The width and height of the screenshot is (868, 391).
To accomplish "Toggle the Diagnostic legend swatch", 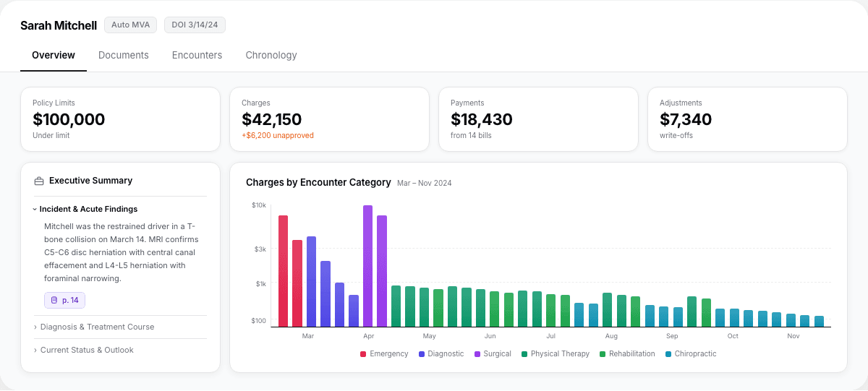I will (422, 354).
